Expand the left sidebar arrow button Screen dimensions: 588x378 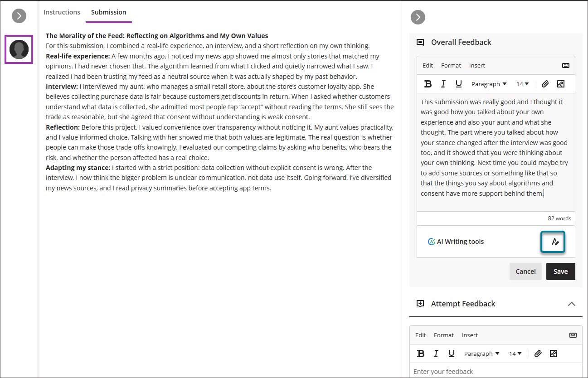pos(19,16)
